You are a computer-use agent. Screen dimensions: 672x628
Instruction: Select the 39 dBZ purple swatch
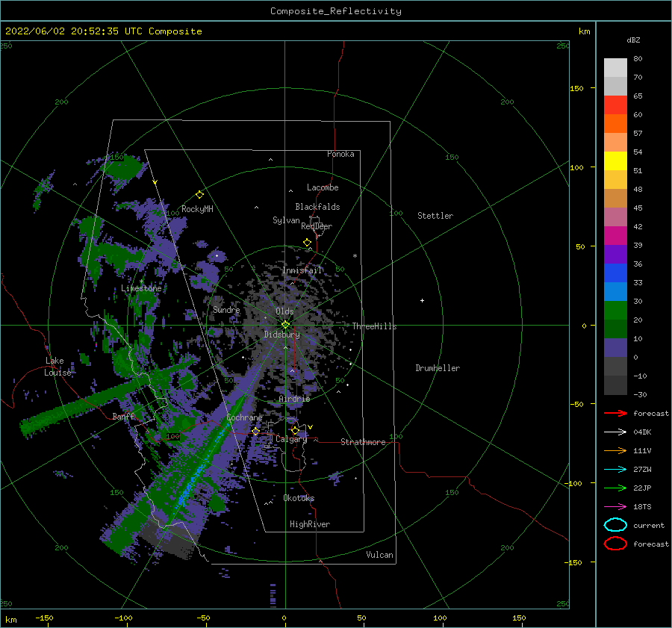(615, 254)
